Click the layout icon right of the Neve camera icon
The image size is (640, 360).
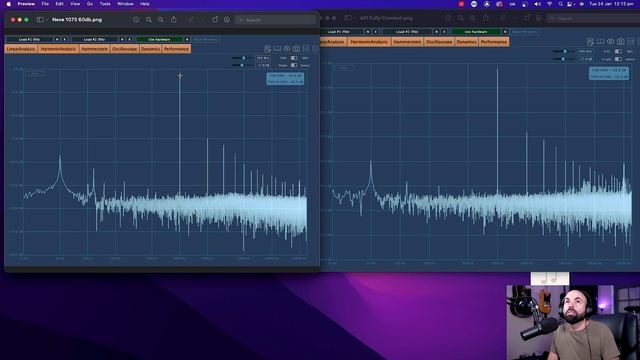coord(306,49)
